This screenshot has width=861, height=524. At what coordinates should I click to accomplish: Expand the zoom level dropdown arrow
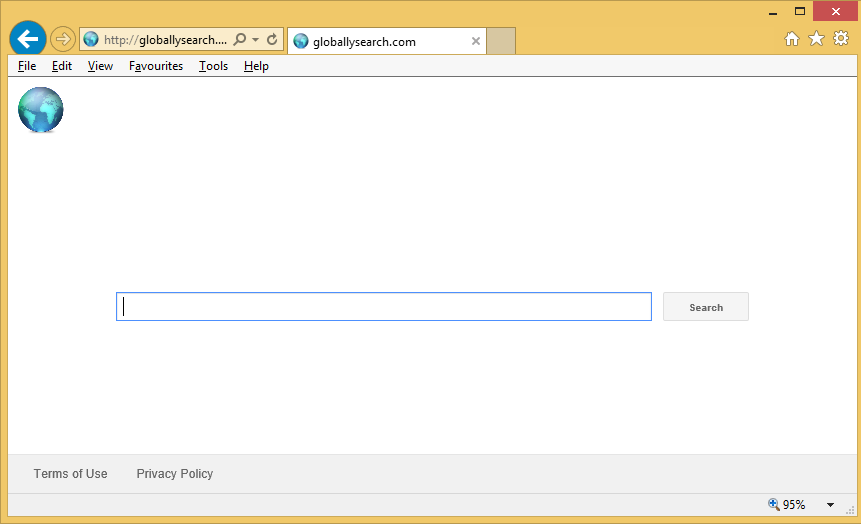point(830,505)
